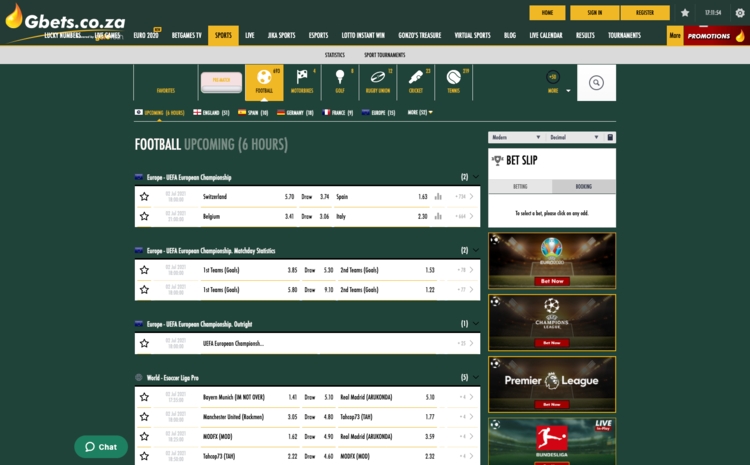Favorite Manchester United (Rockmen) match

(x=144, y=417)
